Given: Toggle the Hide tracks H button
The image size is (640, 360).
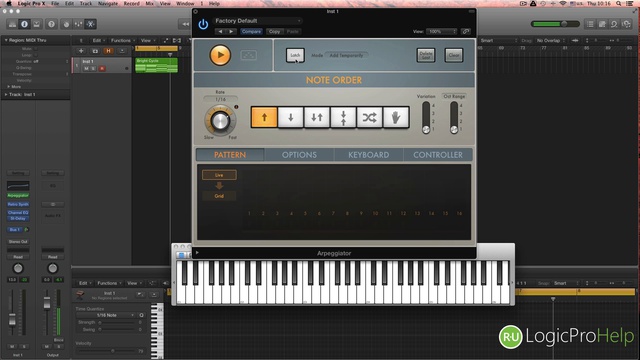Looking at the screenshot, I should (x=108, y=51).
